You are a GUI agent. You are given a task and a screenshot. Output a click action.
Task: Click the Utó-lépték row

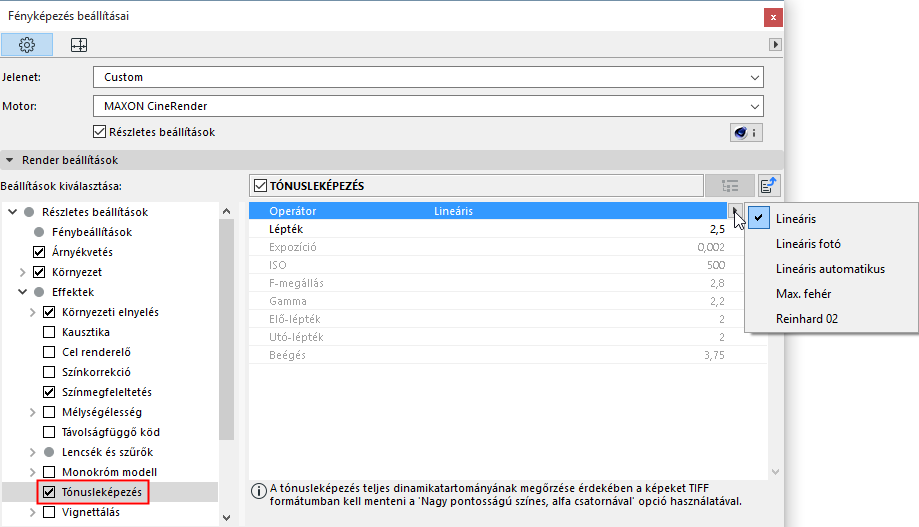508,337
